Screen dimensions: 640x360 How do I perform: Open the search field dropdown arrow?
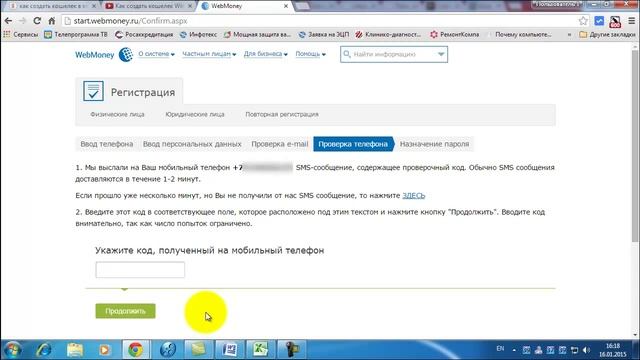coord(441,54)
